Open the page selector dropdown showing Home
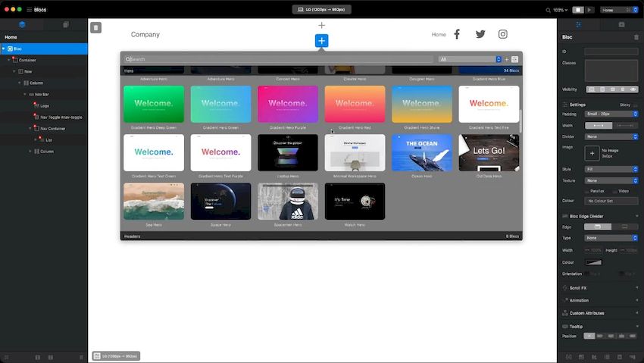The width and height of the screenshot is (644, 363). point(619,9)
